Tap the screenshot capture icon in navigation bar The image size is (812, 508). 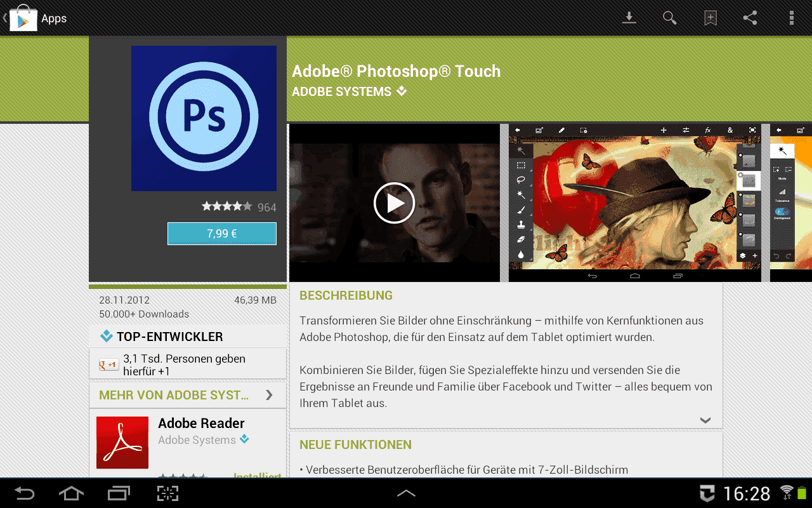[167, 493]
